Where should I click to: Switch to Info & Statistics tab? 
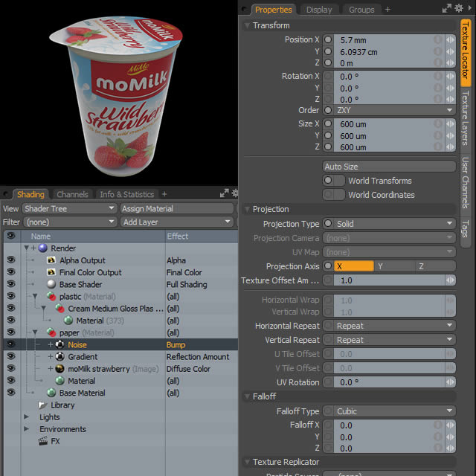127,194
